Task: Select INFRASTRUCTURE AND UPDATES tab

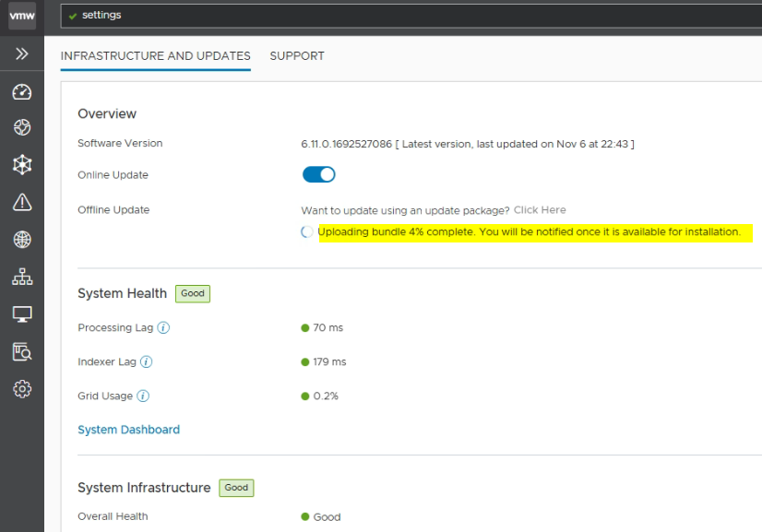Action: click(x=155, y=56)
